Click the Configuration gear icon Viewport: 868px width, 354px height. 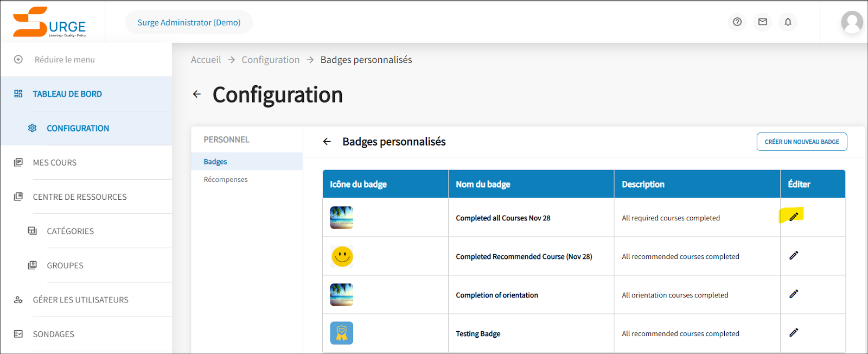[32, 128]
